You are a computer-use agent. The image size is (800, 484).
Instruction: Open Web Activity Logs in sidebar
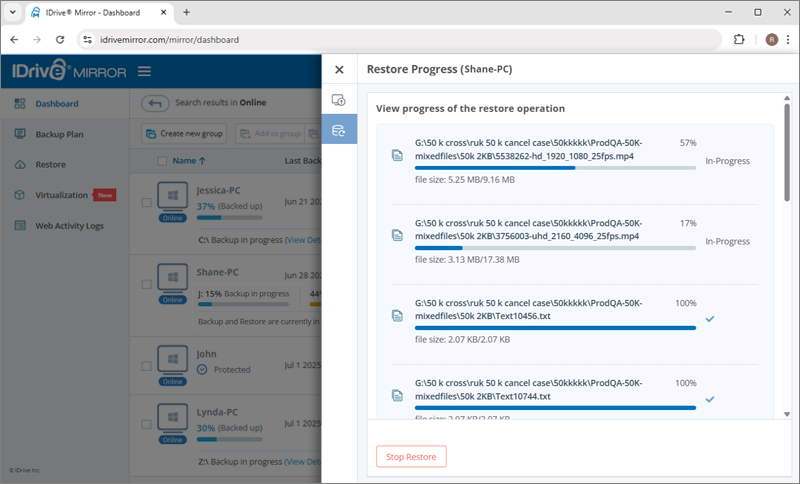[x=69, y=226]
